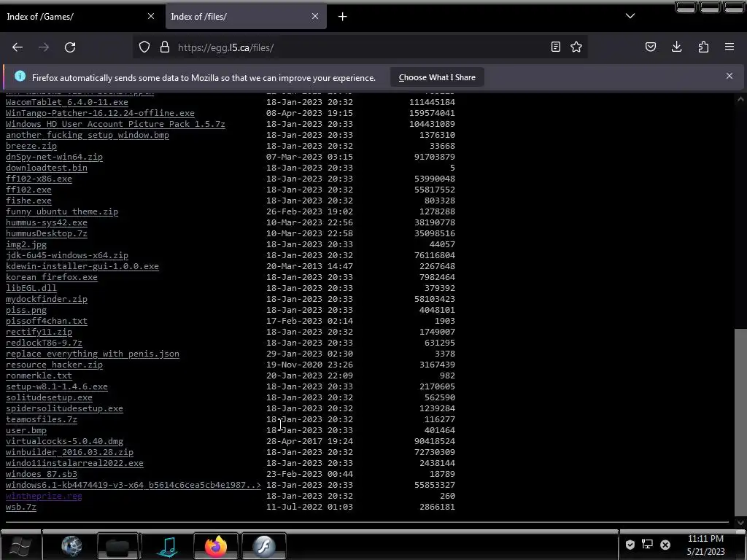Open the tracking protection shield icon

(144, 47)
